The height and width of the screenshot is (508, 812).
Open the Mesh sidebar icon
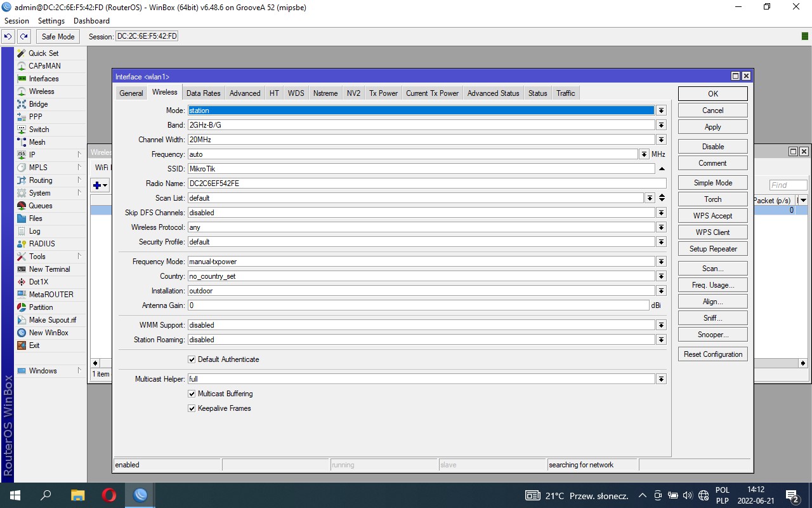click(22, 142)
